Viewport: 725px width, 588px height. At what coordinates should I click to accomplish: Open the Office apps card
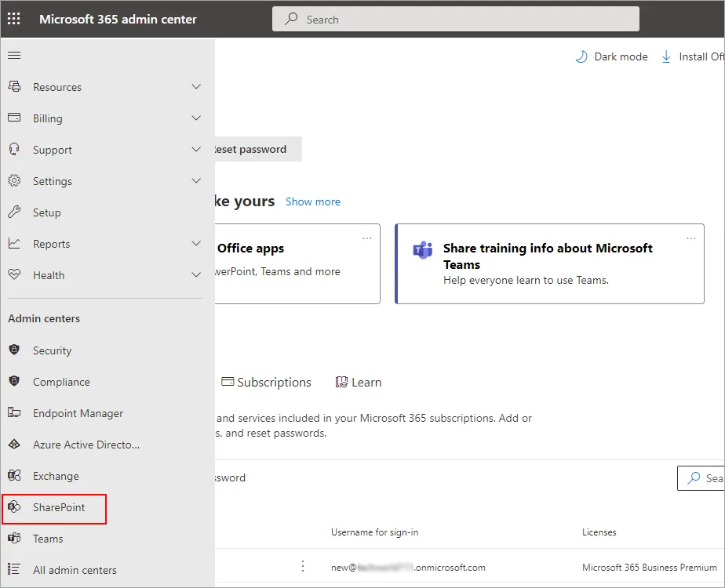point(297,263)
